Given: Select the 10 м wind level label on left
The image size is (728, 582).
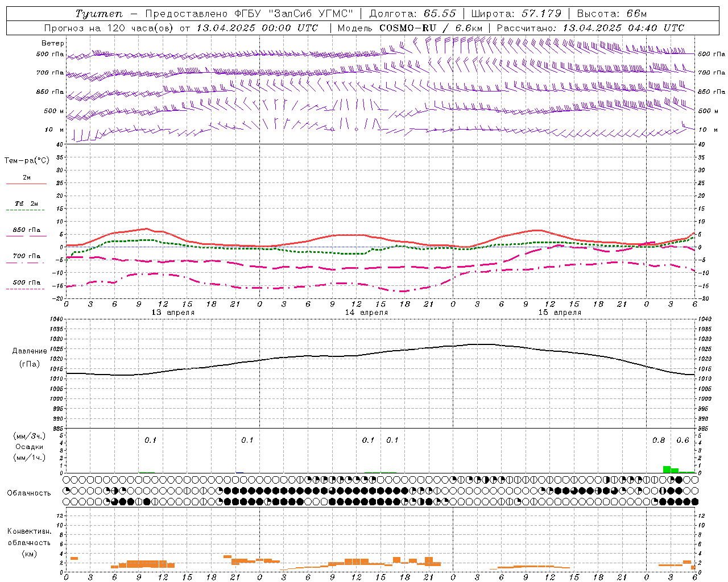Looking at the screenshot, I should [x=54, y=130].
